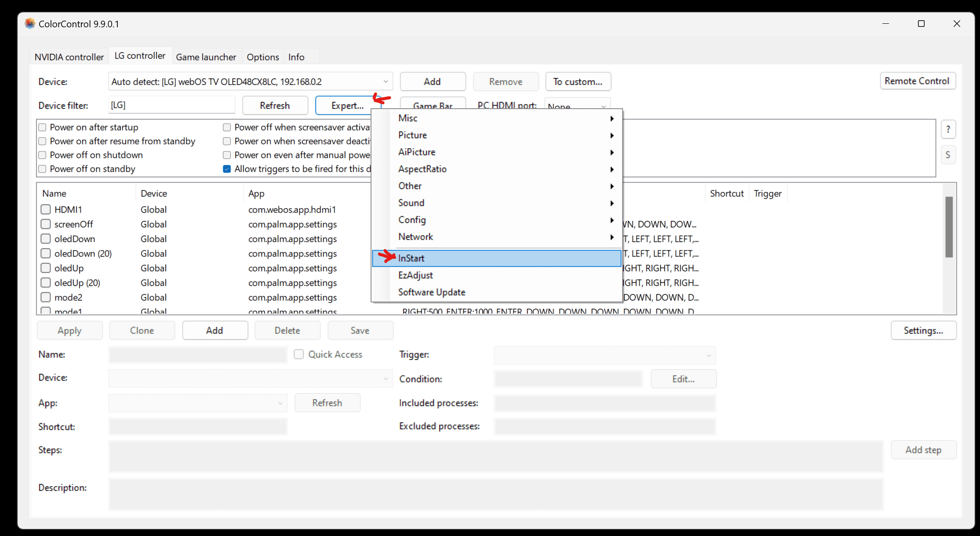
Task: Open the Info tab
Action: click(296, 57)
